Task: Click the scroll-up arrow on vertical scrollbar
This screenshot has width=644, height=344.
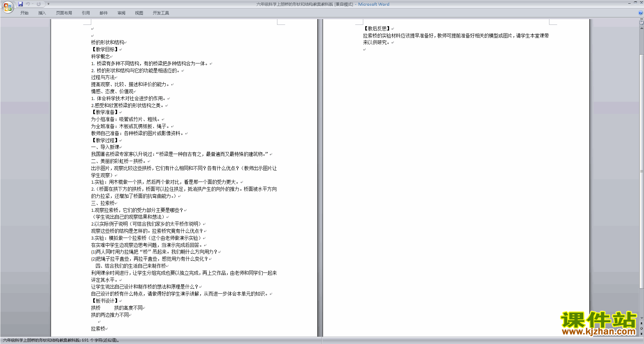Action: point(641,28)
